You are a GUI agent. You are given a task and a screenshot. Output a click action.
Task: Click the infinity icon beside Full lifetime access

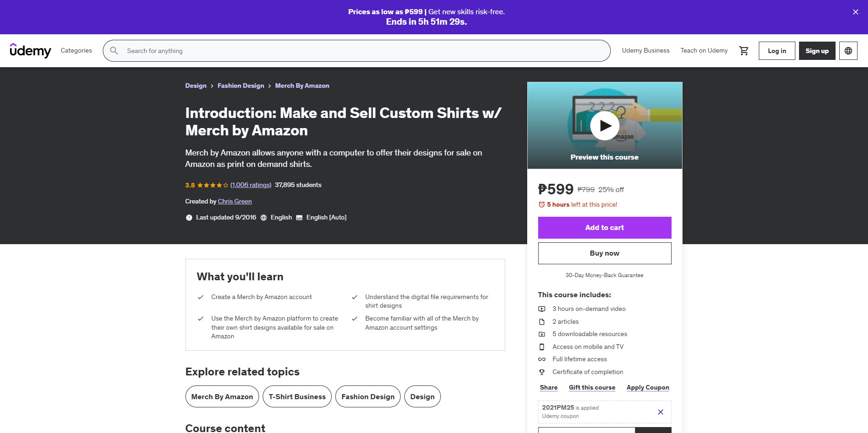coord(542,359)
